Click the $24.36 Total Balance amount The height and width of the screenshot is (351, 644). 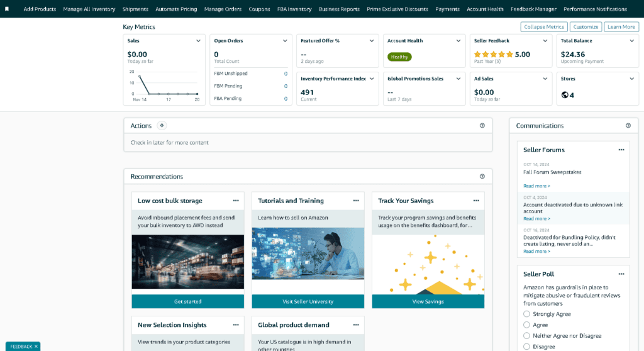pyautogui.click(x=572, y=54)
